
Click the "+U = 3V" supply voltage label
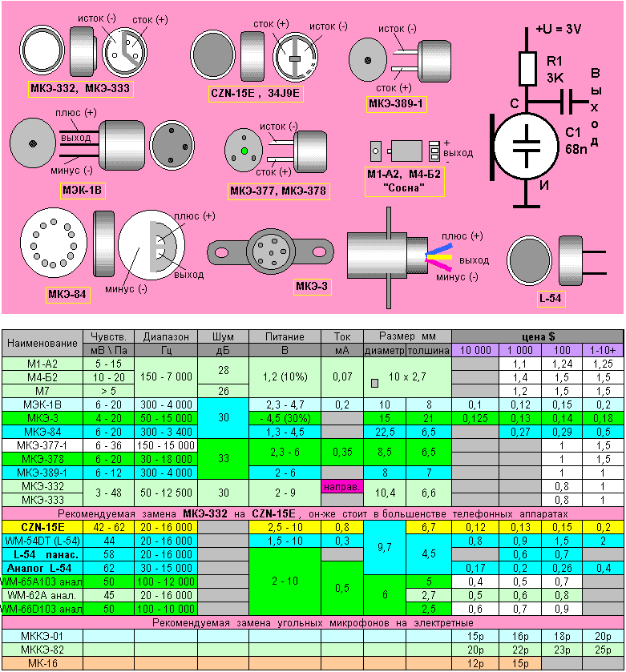coord(569,30)
